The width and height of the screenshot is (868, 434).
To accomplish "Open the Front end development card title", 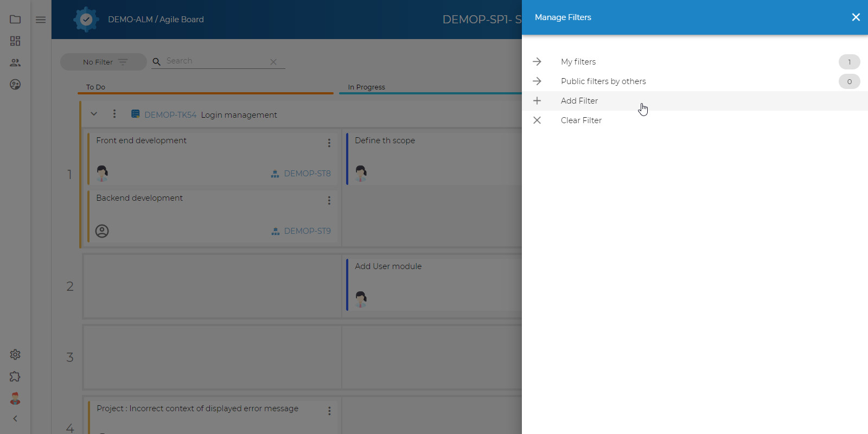I will [141, 141].
